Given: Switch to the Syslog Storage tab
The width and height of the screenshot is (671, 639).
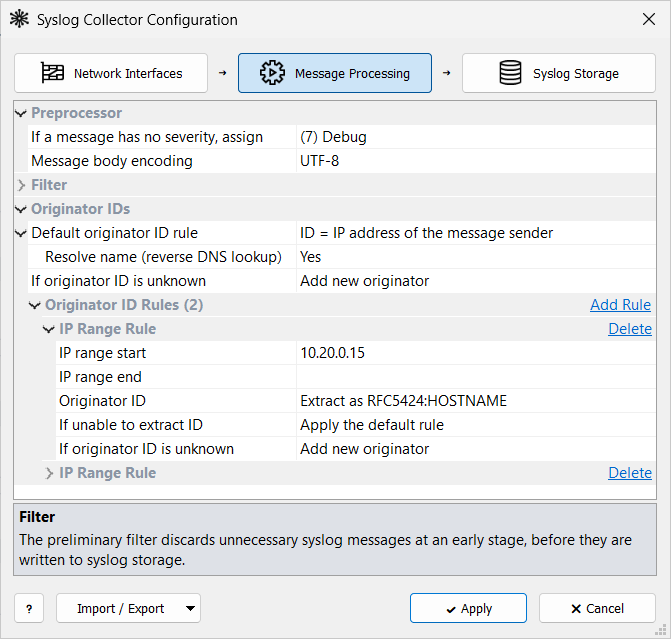Looking at the screenshot, I should 558,73.
